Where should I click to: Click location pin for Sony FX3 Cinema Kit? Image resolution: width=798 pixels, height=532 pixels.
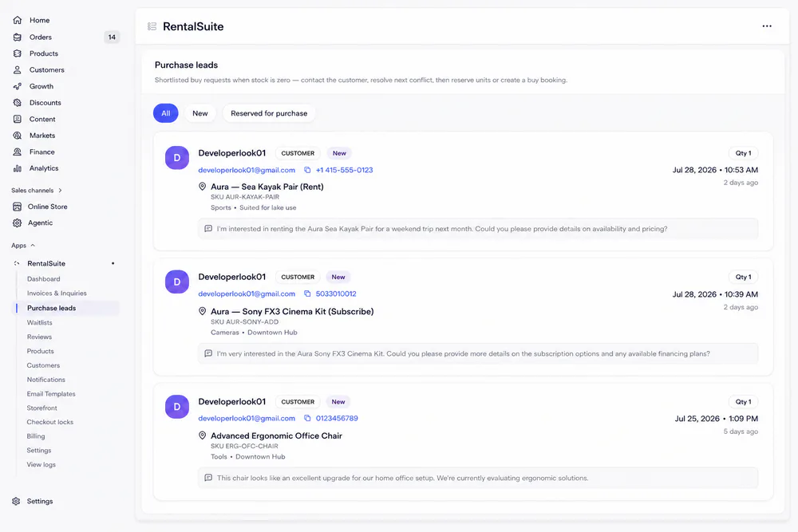[x=202, y=311]
